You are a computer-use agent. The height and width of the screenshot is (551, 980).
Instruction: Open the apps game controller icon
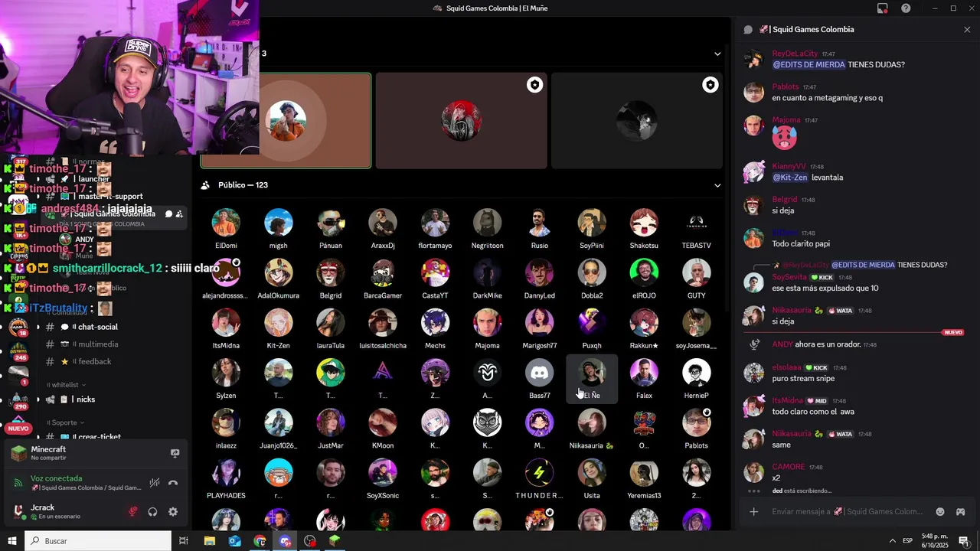[x=960, y=511]
